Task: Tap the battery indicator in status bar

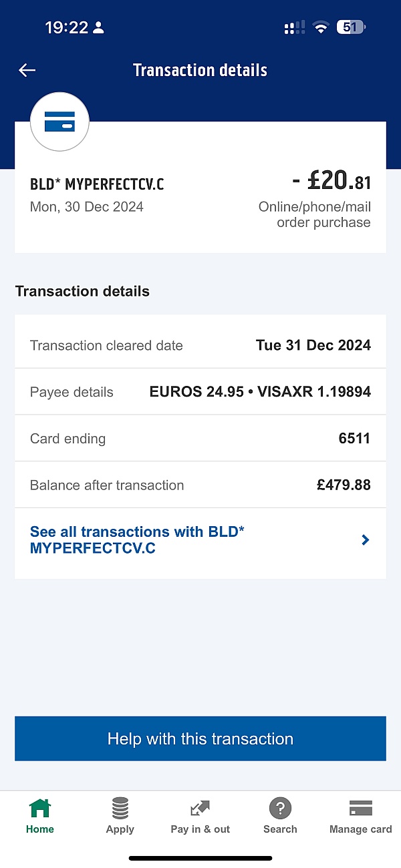Action: click(352, 27)
